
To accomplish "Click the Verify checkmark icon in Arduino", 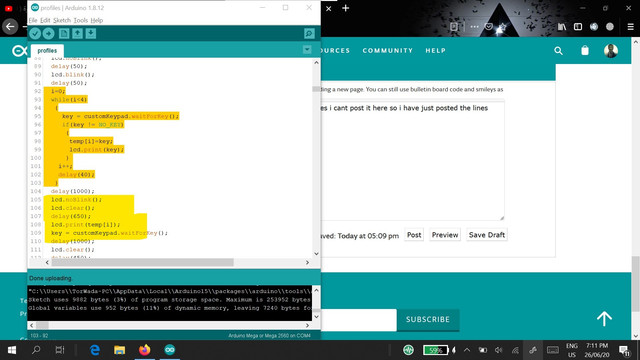I will coord(35,33).
